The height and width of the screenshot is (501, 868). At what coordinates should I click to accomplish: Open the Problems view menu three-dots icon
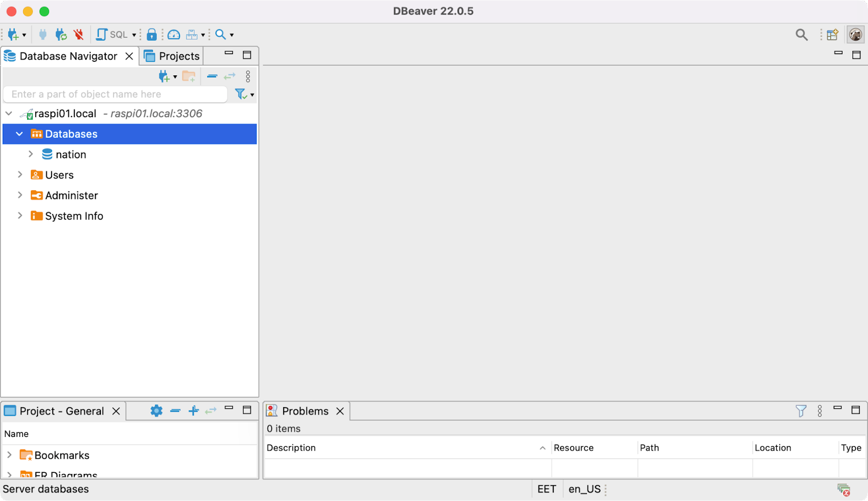(820, 411)
